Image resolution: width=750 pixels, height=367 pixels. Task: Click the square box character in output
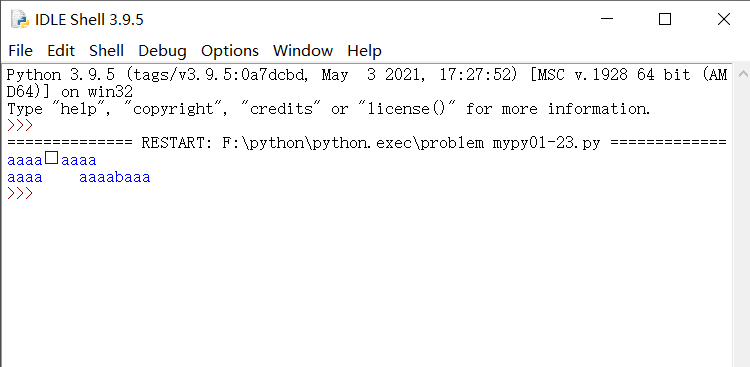tap(52, 158)
